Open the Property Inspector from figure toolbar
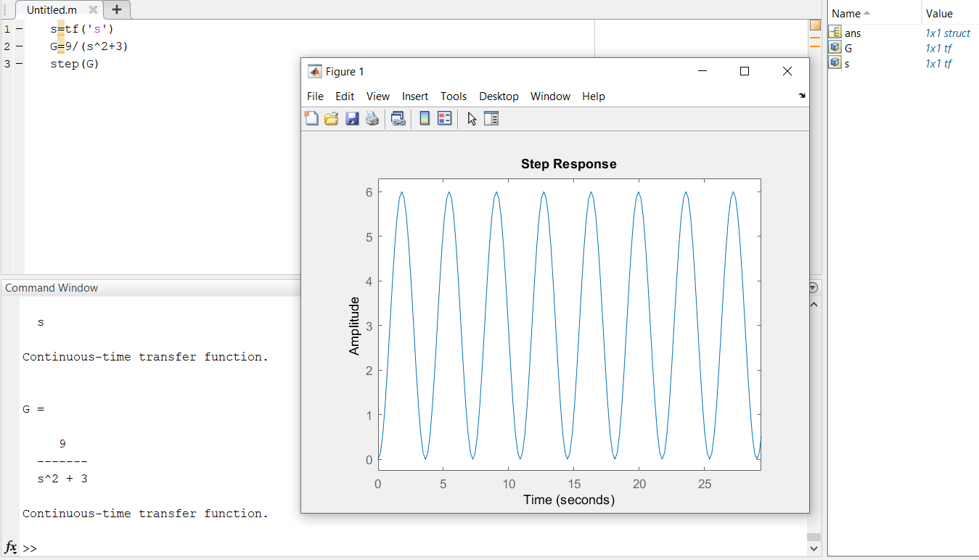 pos(491,118)
